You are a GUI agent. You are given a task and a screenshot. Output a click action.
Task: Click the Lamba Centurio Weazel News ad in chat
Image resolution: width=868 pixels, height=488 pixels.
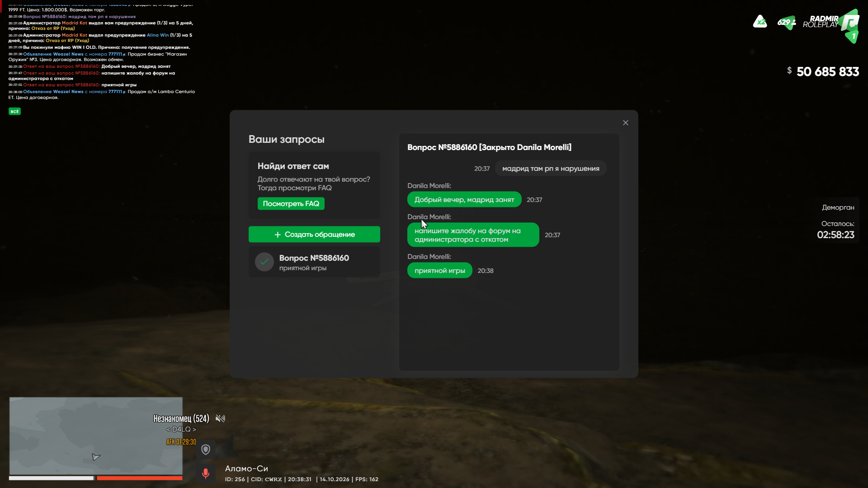coord(101,94)
